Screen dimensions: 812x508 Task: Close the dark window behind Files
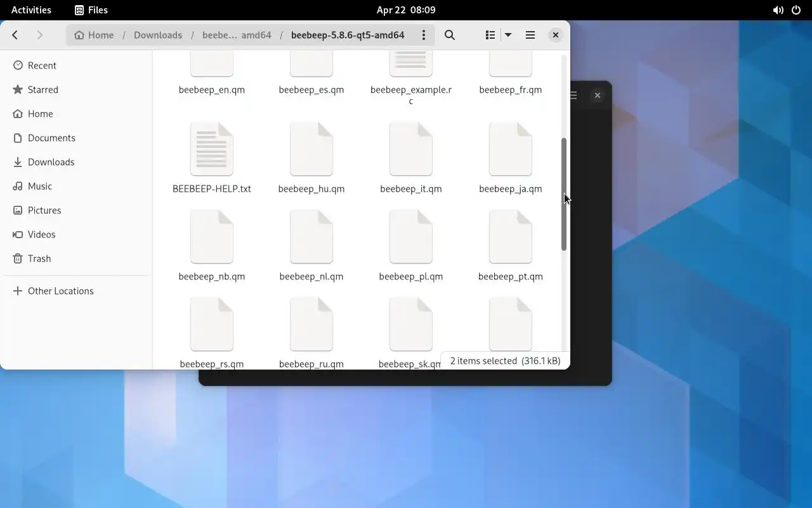[x=597, y=95]
